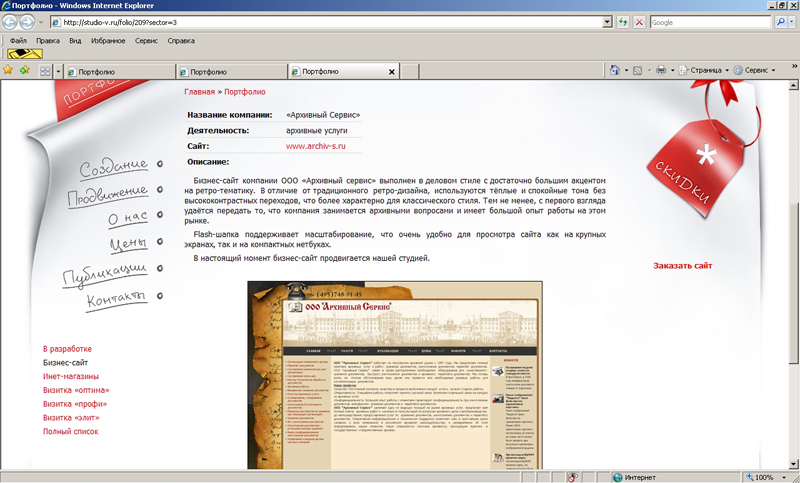
Task: Open the www.archiv-s.ru site link
Action: pyautogui.click(x=315, y=146)
